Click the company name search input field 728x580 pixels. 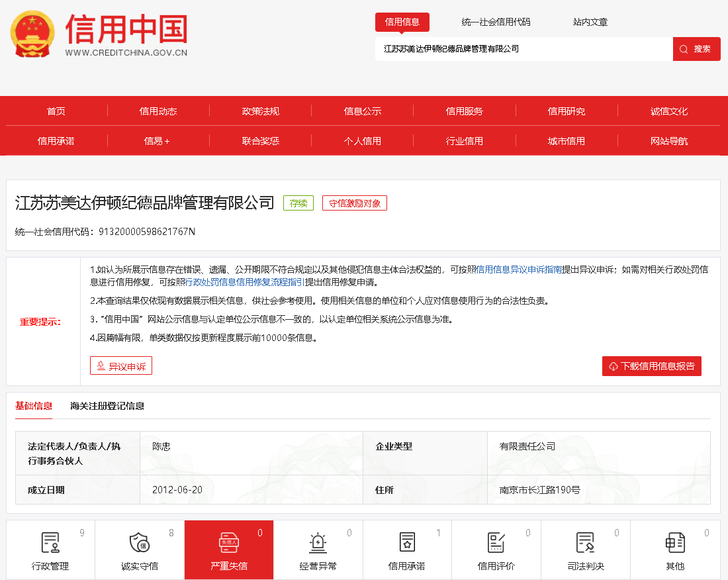[x=523, y=49]
